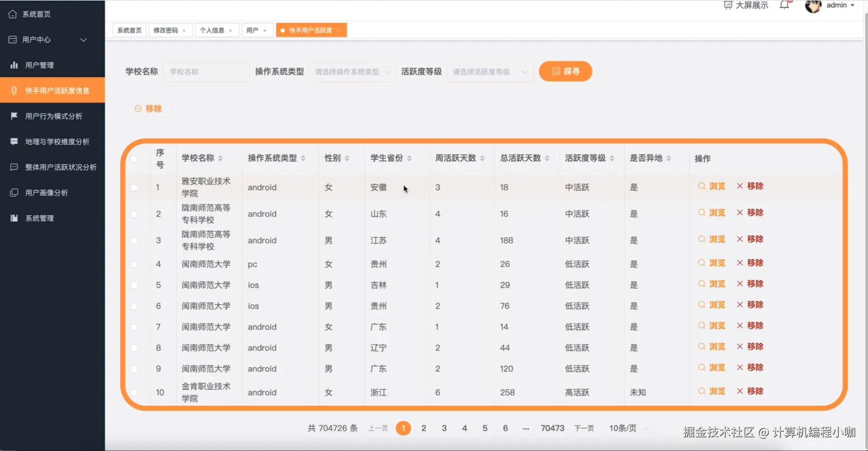Open the admin account dropdown
This screenshot has height=451, width=868.
tap(841, 5)
